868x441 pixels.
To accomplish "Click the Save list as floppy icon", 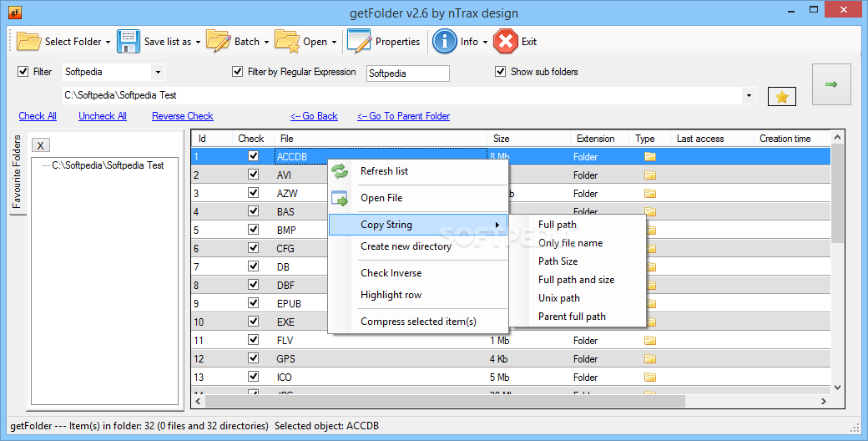I will click(129, 42).
